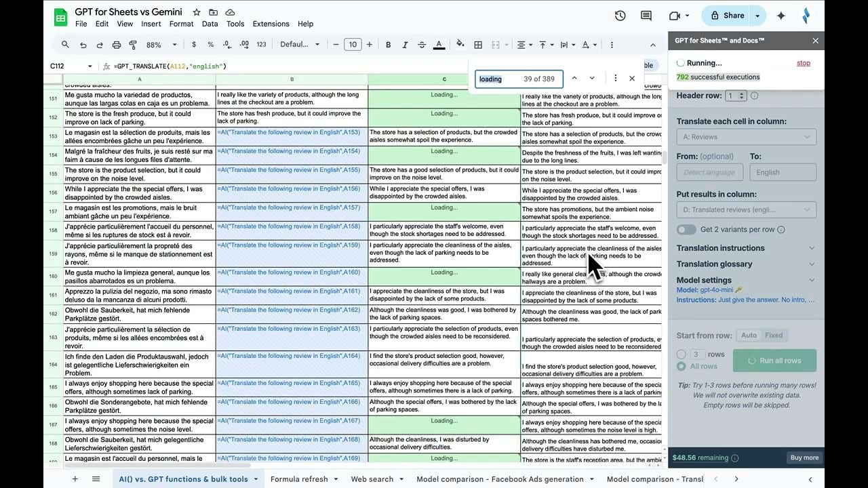Go to the next find result
Screen dimensions: 868x488
click(x=592, y=79)
